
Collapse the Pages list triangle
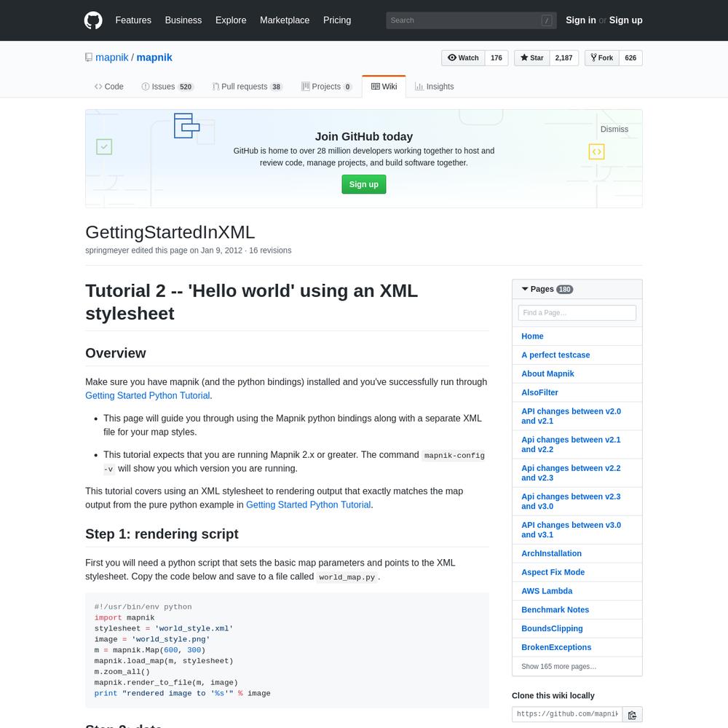coord(525,289)
